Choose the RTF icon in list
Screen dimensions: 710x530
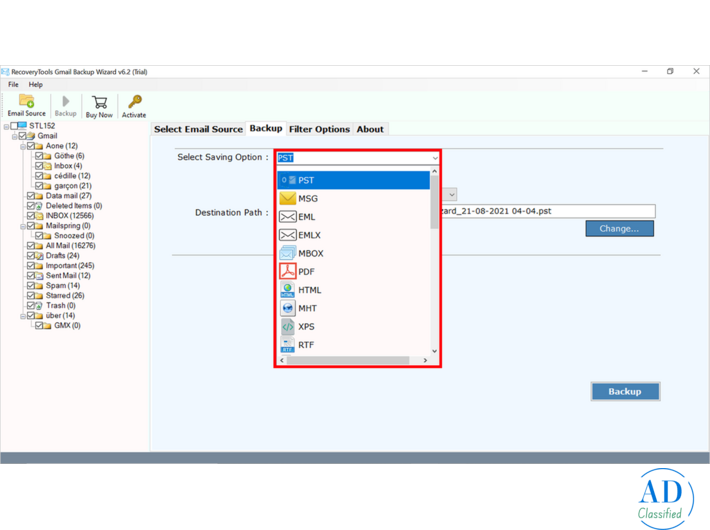click(x=288, y=345)
